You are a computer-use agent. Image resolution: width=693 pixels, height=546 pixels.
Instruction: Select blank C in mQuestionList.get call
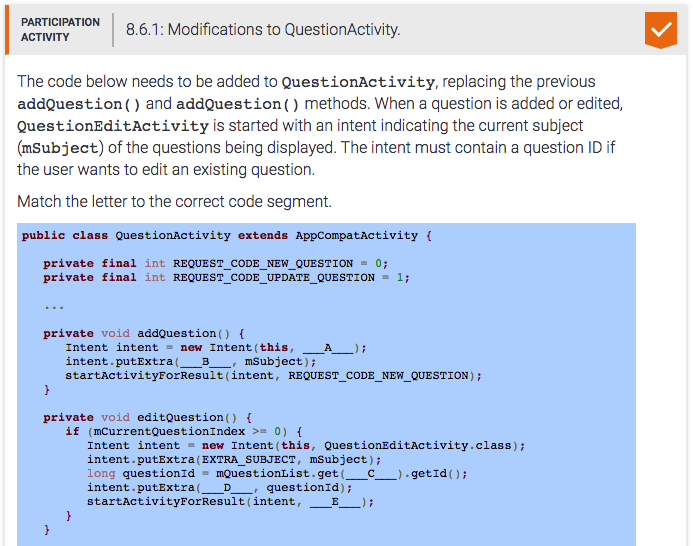tap(372, 474)
